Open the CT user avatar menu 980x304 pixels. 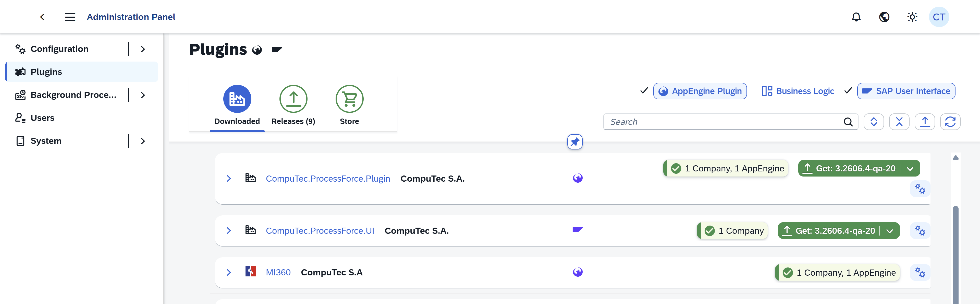[x=939, y=17]
